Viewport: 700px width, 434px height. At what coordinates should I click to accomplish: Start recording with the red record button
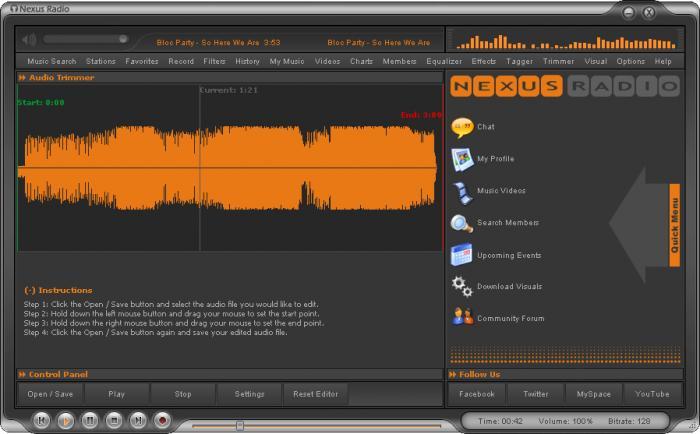pos(162,421)
